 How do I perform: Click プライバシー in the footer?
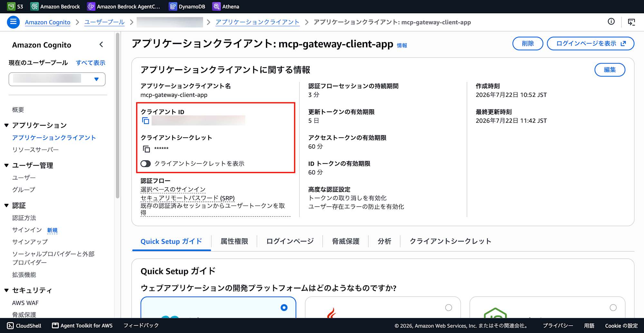tap(558, 326)
